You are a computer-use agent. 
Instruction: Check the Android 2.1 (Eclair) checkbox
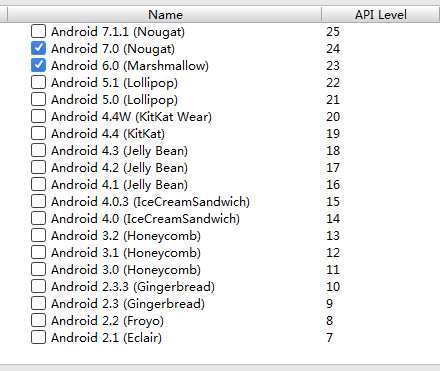point(38,337)
